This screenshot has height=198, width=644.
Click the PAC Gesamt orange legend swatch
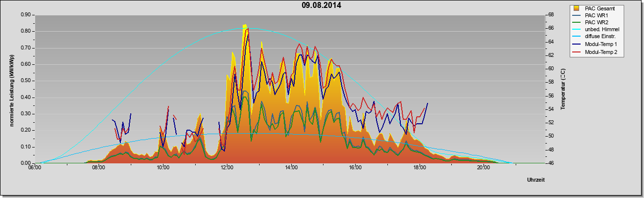tap(576, 8)
